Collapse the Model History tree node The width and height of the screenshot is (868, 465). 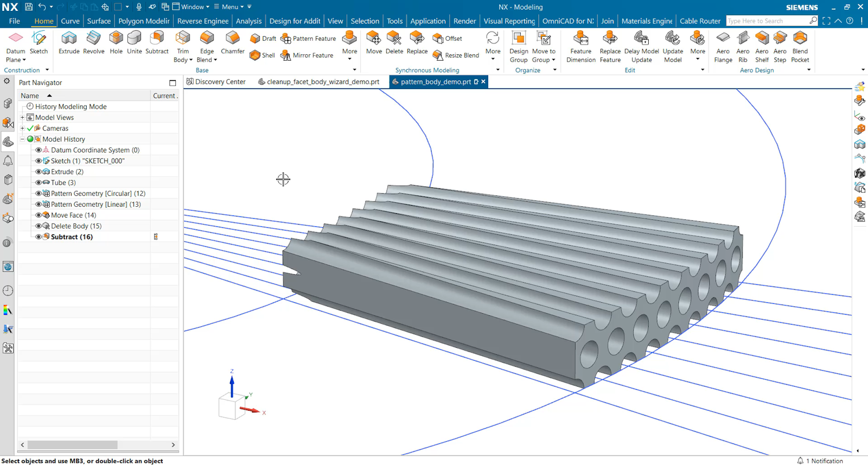pos(22,139)
